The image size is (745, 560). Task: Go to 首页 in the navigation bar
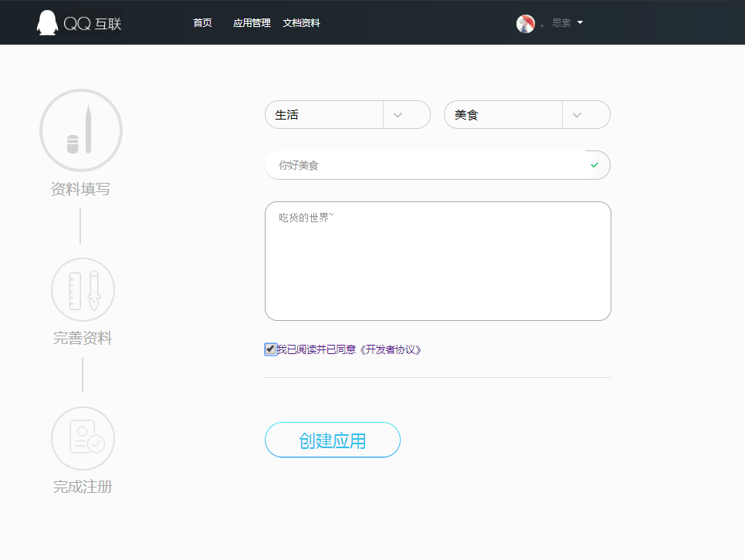pyautogui.click(x=202, y=23)
